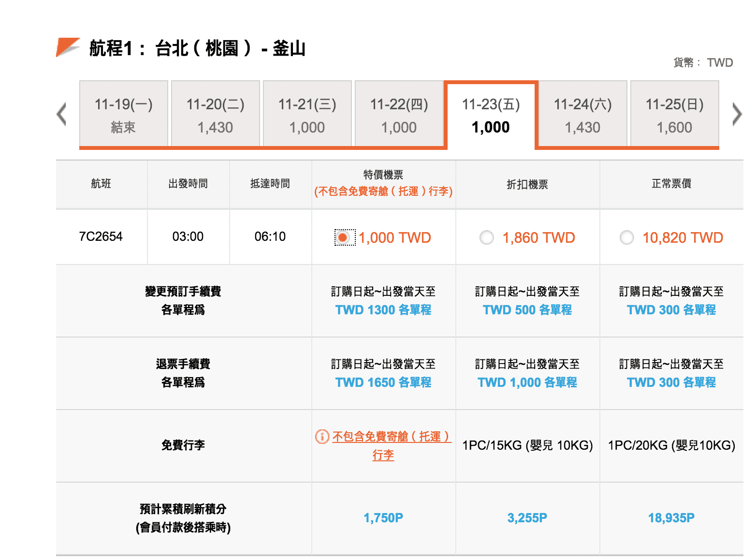Click the 航班 column header
The height and width of the screenshot is (559, 756).
(101, 183)
